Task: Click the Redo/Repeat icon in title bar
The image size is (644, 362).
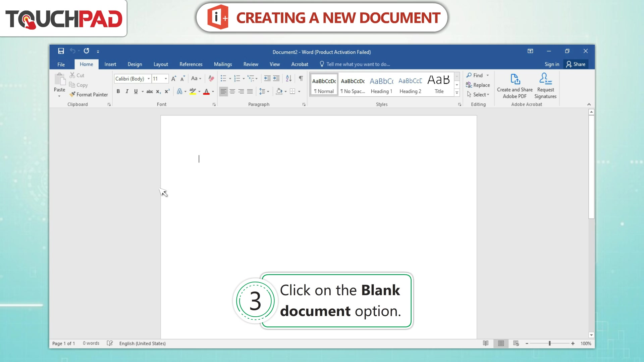Action: (x=87, y=51)
